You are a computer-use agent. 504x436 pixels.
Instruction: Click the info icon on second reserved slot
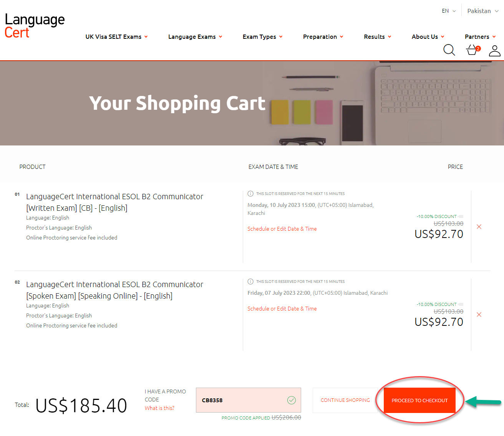coord(250,281)
